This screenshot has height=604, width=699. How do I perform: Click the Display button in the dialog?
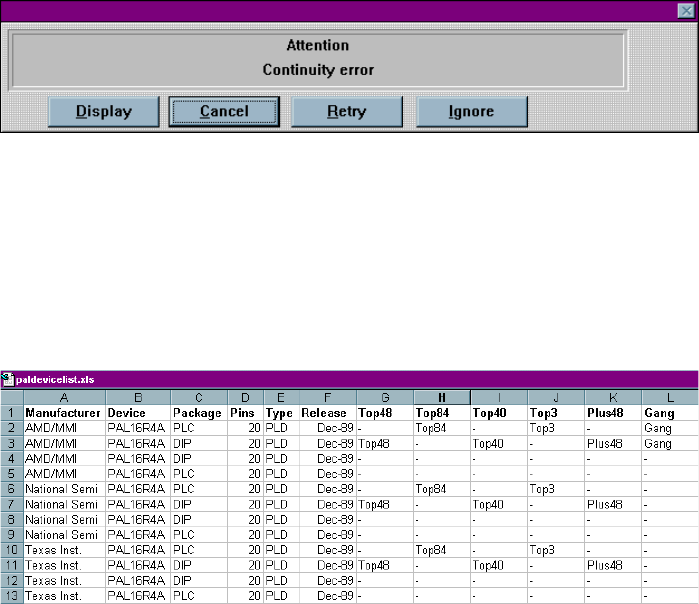point(103,111)
